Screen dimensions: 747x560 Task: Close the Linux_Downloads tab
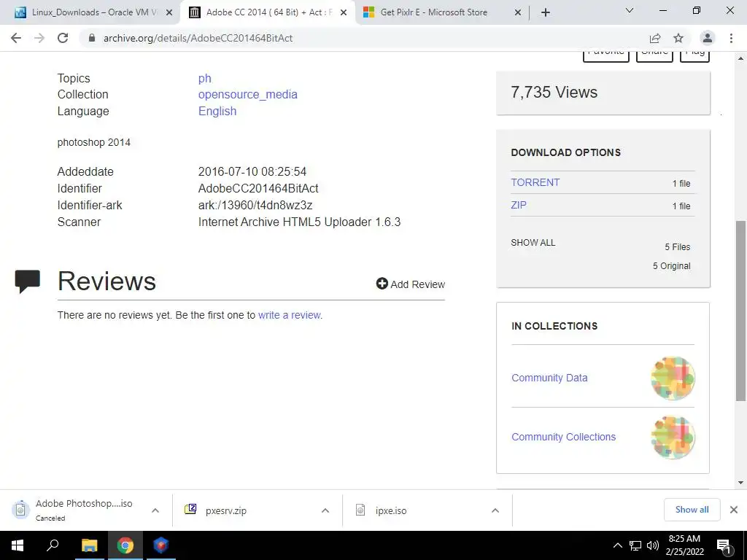click(x=169, y=12)
